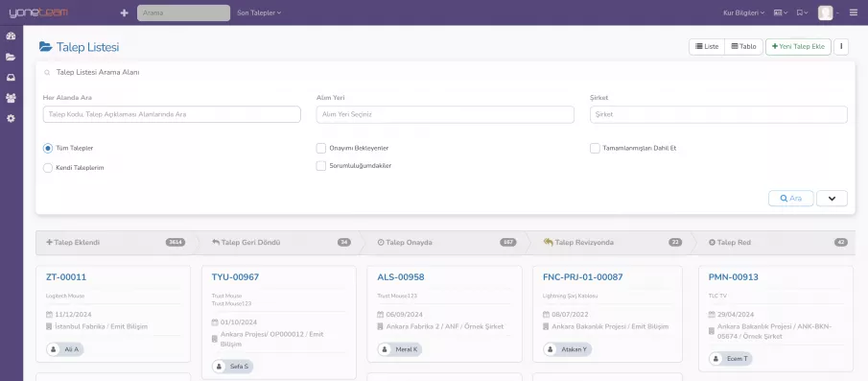Screen dimensions: 868x381
Task: Click the Meral K assignee chip
Action: (x=400, y=349)
